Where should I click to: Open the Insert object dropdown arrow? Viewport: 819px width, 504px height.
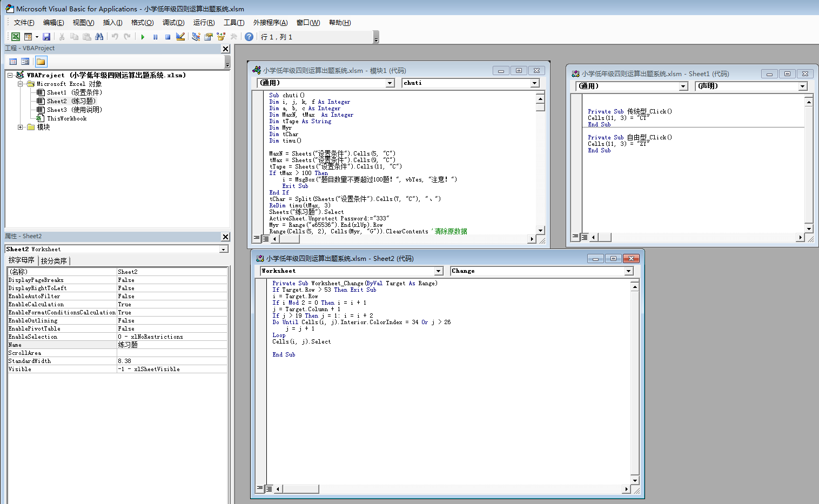pos(37,37)
